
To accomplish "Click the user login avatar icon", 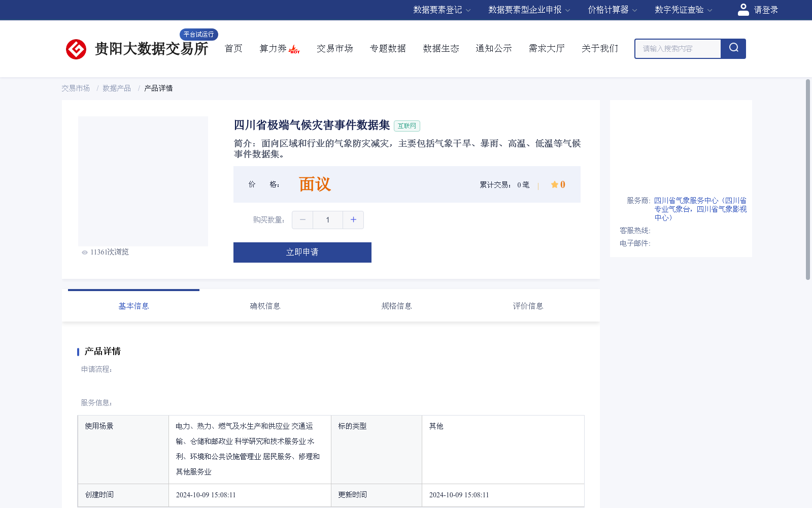I will tap(743, 10).
